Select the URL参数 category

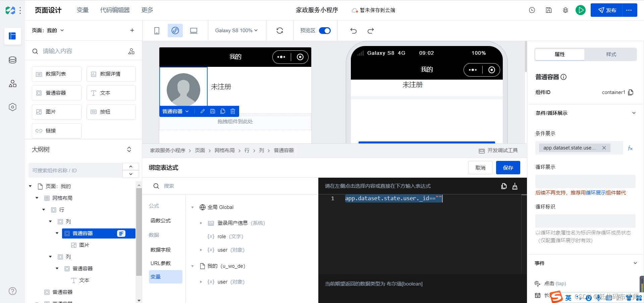[x=161, y=263]
